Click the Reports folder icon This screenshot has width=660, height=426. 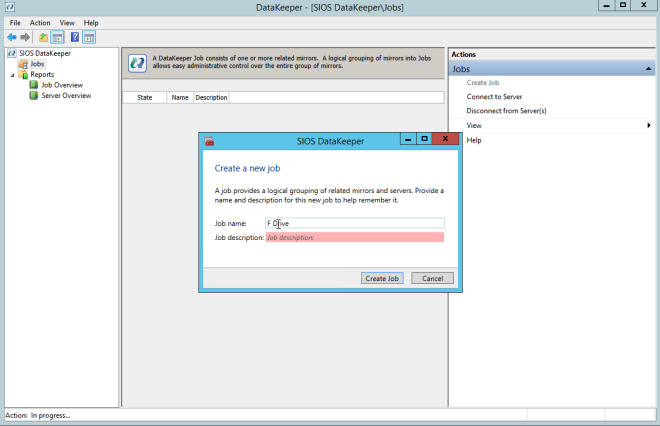[23, 75]
